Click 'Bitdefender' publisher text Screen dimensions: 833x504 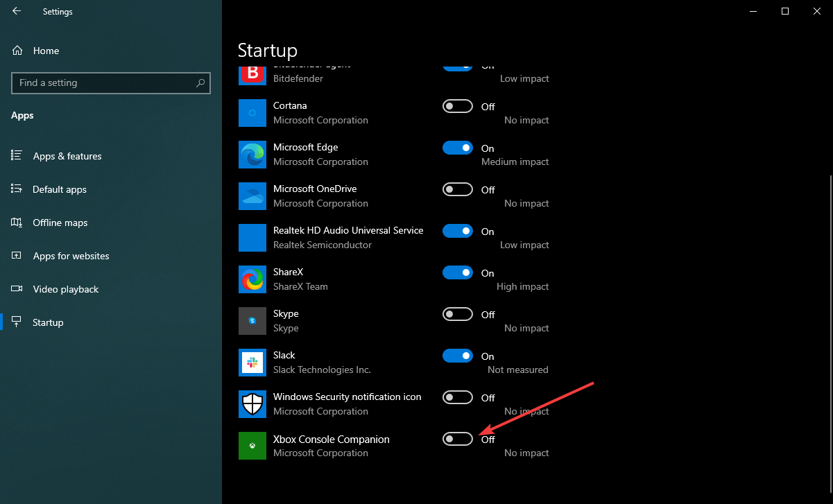298,78
